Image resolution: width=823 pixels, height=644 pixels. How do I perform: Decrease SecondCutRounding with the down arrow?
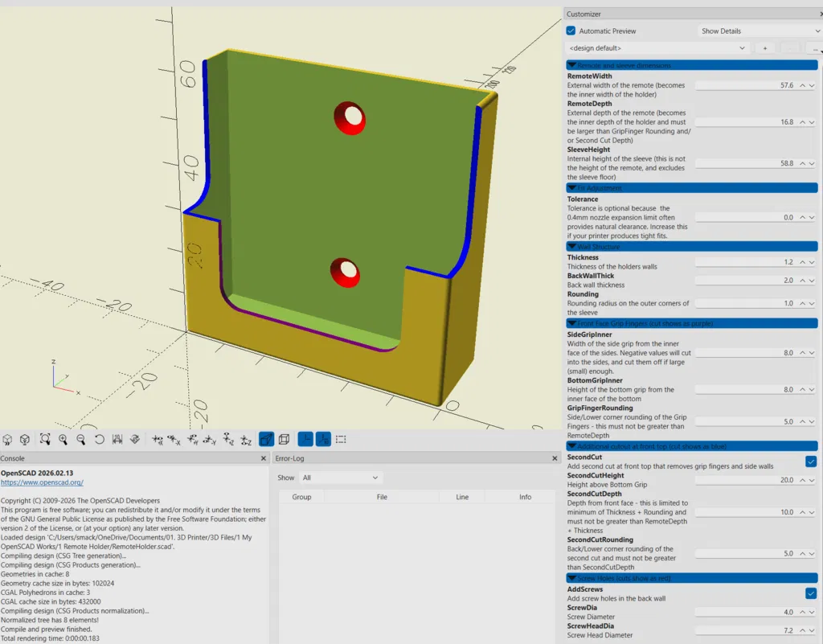click(812, 553)
